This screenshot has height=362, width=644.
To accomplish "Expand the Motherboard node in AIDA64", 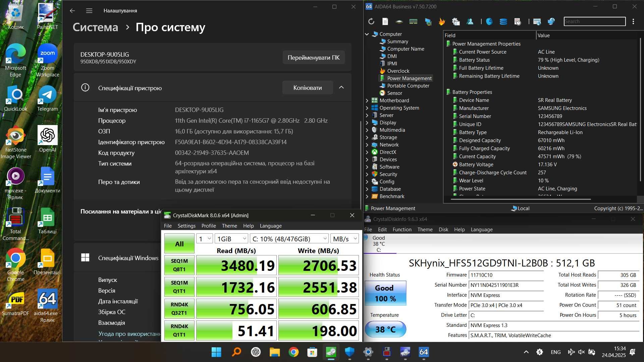I will [367, 101].
